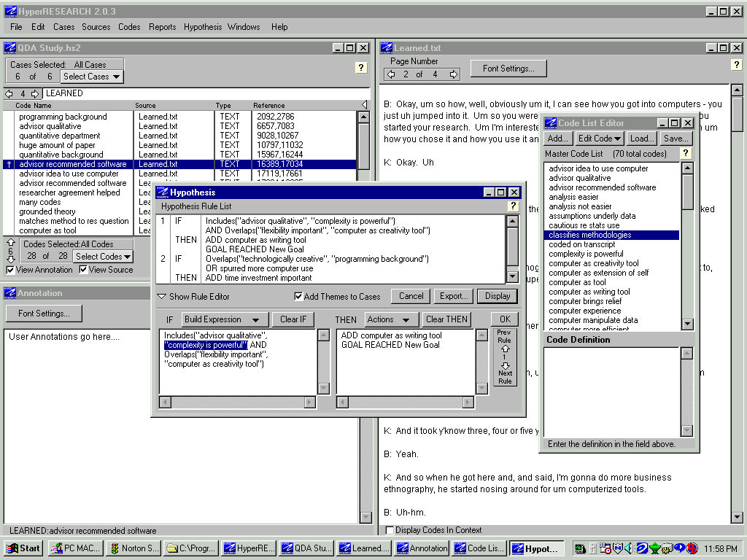Switch to Annotation taskbar item

(x=422, y=548)
